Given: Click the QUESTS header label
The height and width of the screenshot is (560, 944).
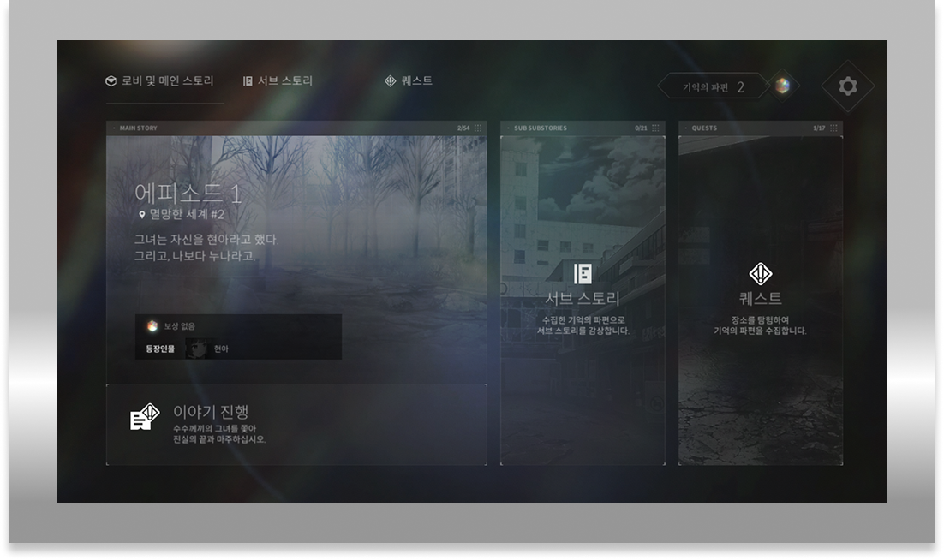Looking at the screenshot, I should pos(704,128).
